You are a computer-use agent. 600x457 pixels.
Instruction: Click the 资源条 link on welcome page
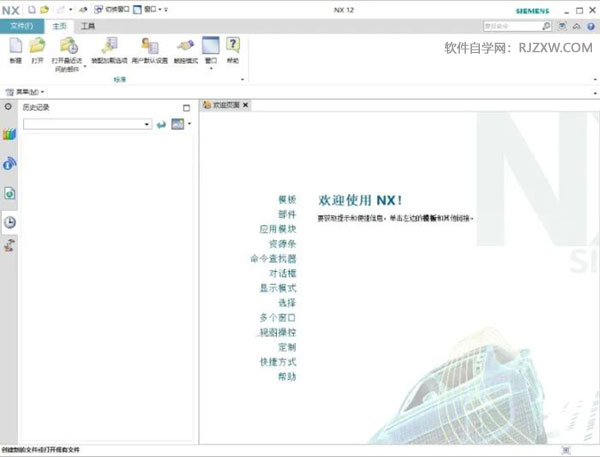pos(282,244)
